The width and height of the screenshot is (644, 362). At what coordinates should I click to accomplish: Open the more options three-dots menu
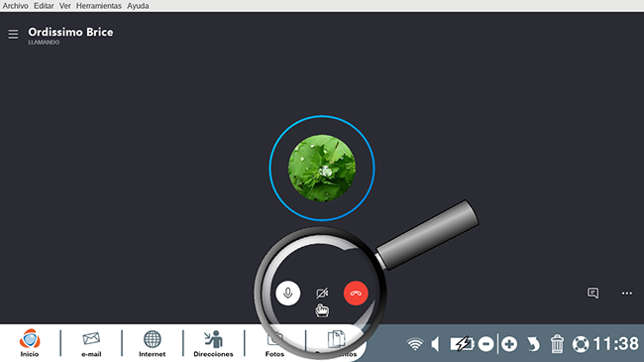pos(627,294)
